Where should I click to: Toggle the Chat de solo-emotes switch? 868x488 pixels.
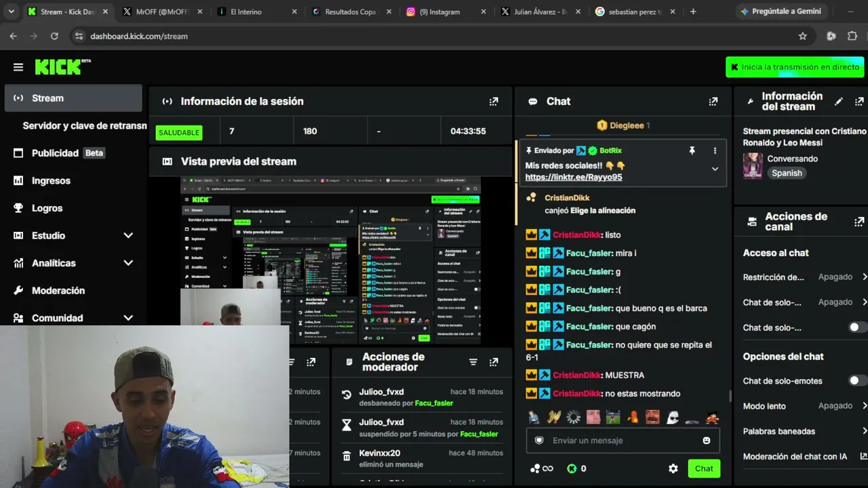(x=857, y=381)
